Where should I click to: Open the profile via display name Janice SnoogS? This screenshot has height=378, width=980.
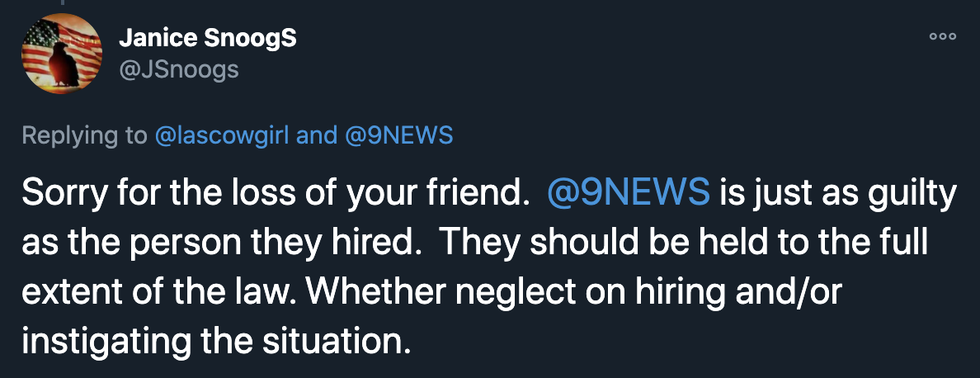click(x=208, y=39)
